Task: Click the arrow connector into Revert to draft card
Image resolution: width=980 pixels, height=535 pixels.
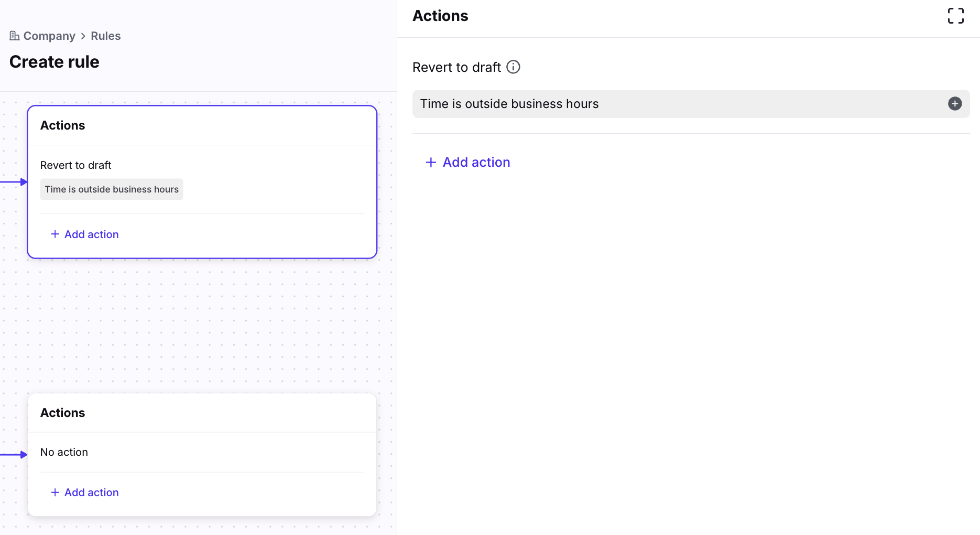Action: [23, 182]
